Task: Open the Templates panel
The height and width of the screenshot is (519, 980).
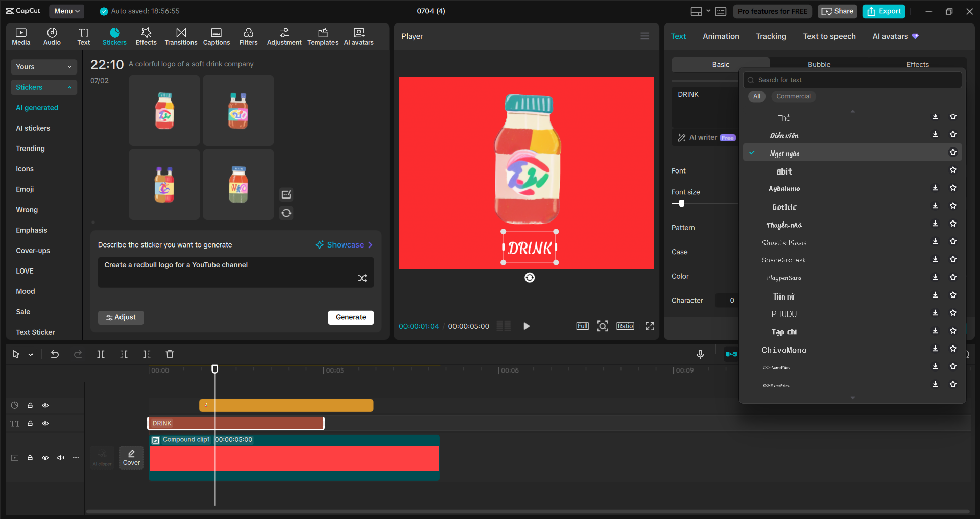Action: tap(322, 36)
